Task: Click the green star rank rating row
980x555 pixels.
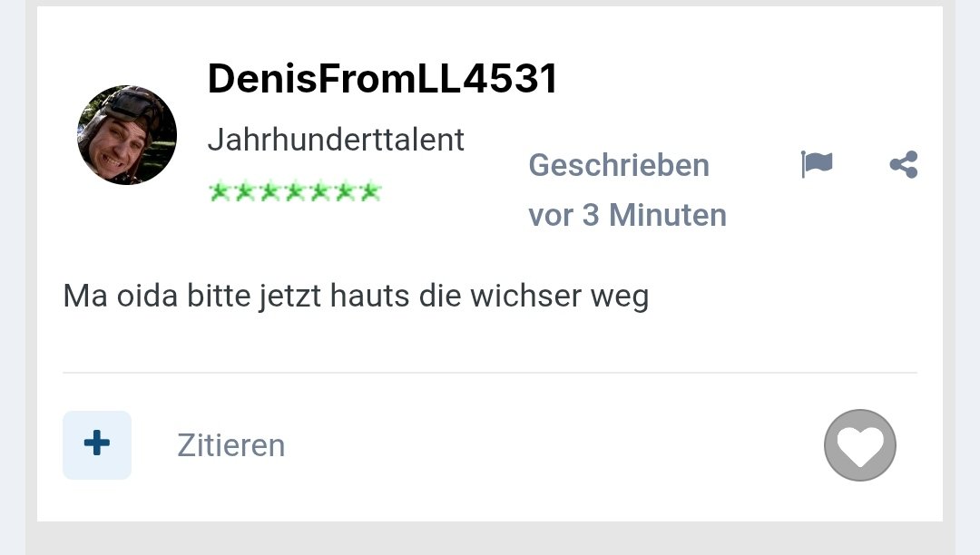Action: 295,191
